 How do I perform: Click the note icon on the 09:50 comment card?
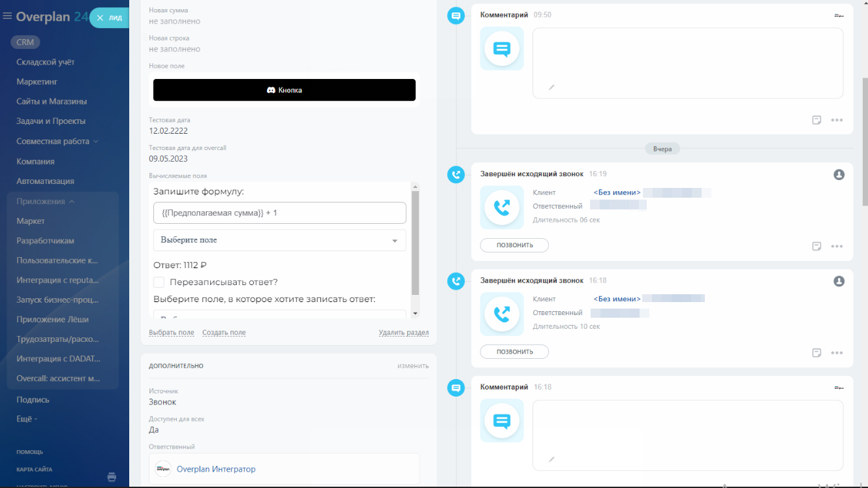point(816,120)
